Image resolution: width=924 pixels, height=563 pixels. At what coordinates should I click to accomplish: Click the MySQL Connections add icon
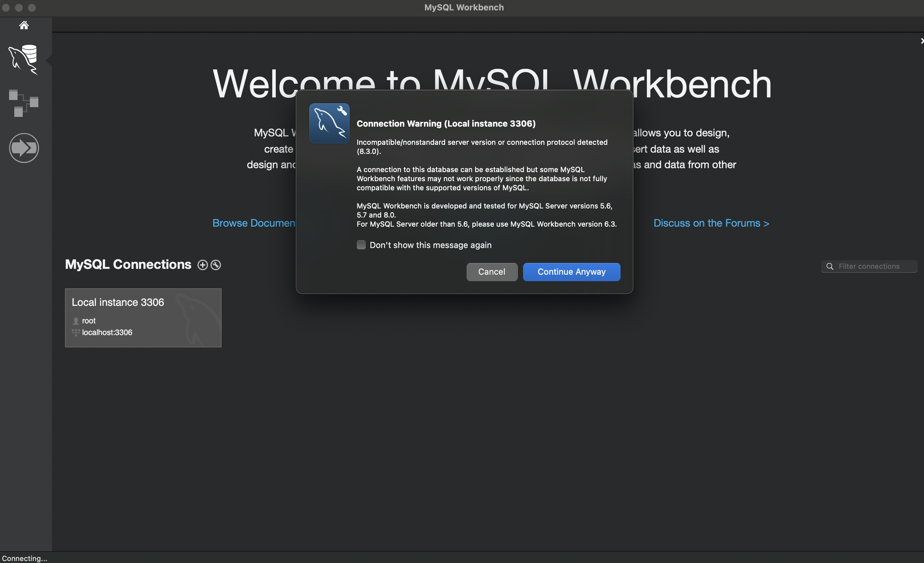click(203, 264)
